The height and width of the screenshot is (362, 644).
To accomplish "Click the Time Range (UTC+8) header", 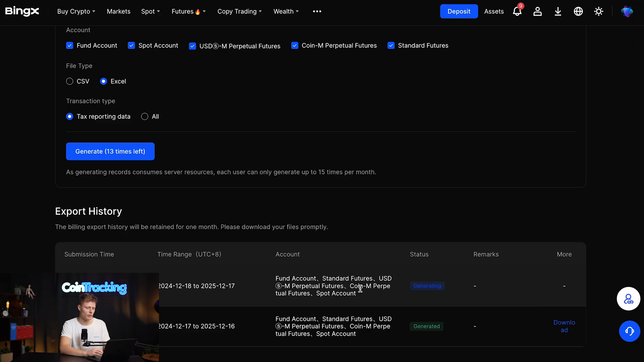I will 189,254.
